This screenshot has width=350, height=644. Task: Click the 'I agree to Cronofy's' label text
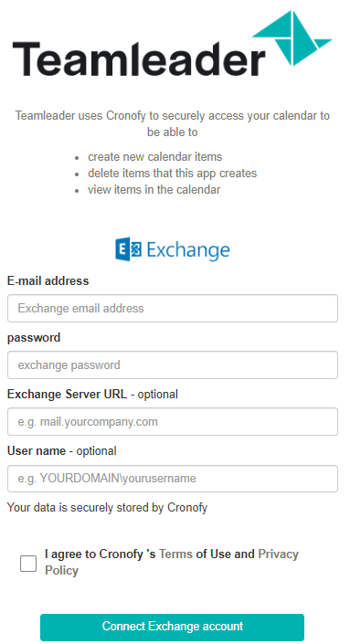point(101,554)
